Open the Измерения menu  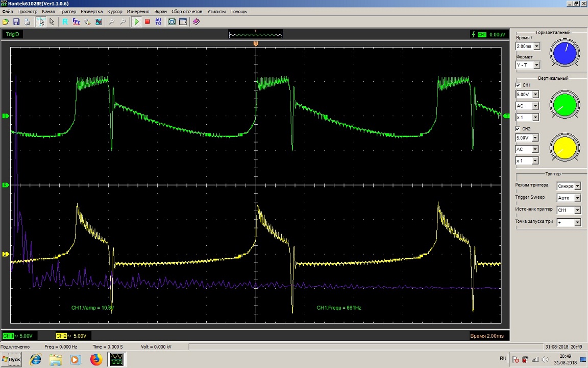click(x=138, y=11)
